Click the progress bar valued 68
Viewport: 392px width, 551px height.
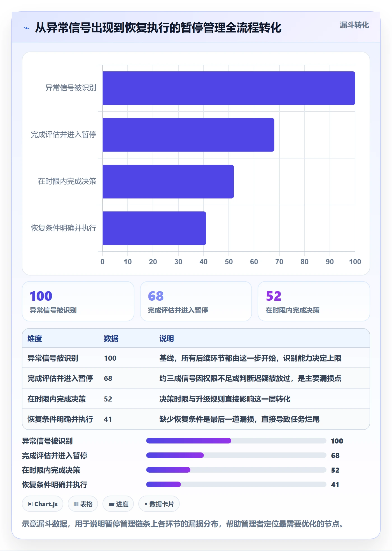coord(236,455)
